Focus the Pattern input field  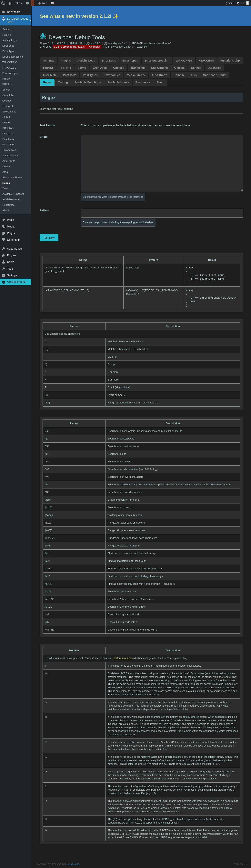tap(162, 213)
